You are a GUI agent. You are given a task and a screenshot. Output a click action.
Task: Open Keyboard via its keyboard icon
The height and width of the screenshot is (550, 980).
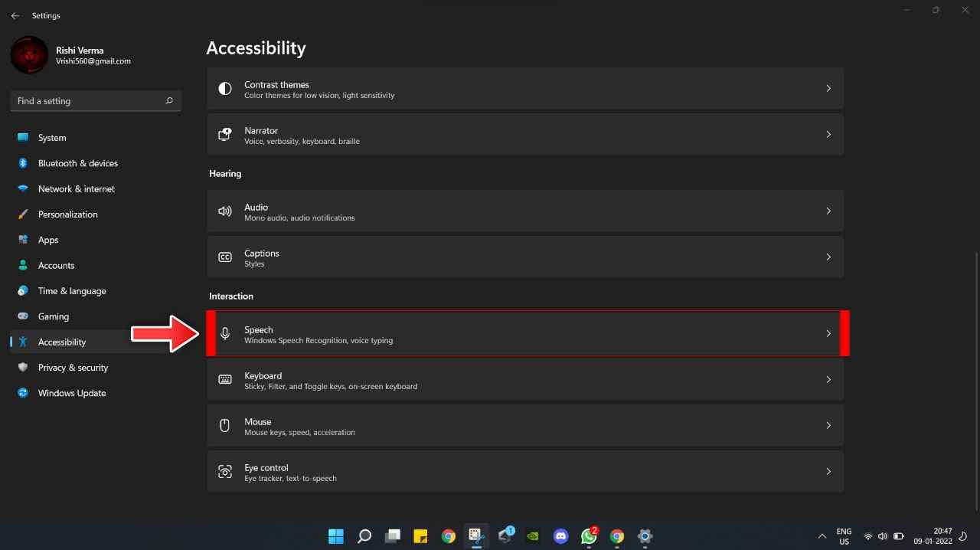tap(225, 380)
